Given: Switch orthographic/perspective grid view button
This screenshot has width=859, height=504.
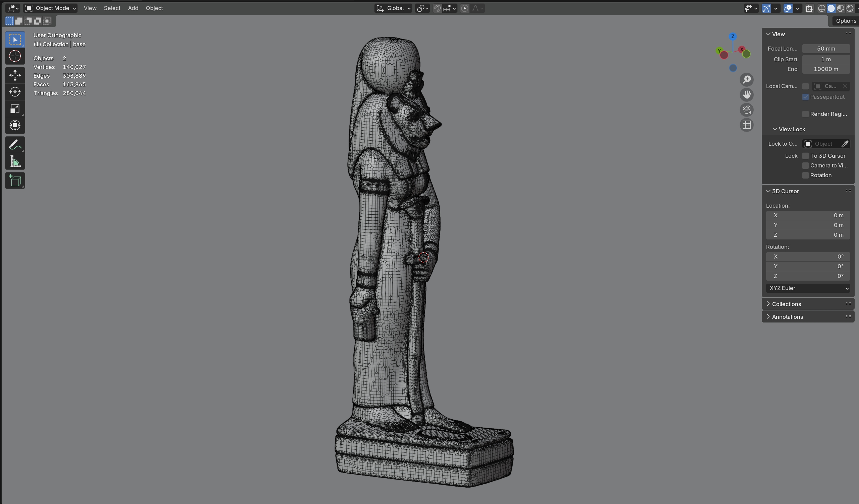Looking at the screenshot, I should point(746,125).
